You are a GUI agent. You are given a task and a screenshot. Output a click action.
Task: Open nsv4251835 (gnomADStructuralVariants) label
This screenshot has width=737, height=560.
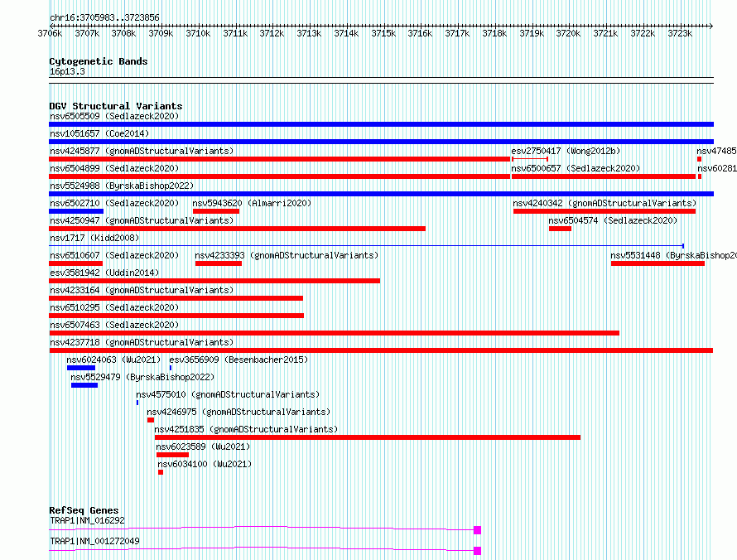[x=246, y=429]
